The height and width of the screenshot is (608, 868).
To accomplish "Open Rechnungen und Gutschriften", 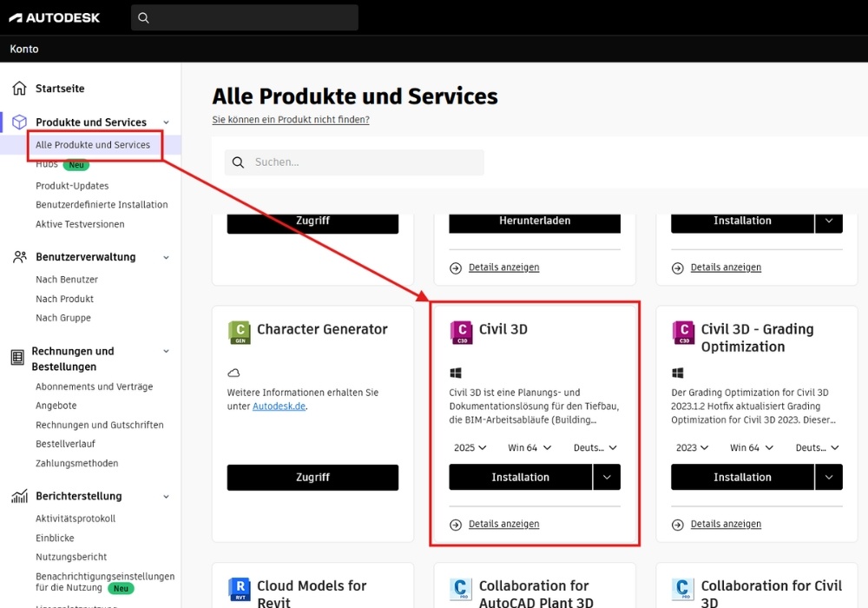I will pyautogui.click(x=100, y=426).
